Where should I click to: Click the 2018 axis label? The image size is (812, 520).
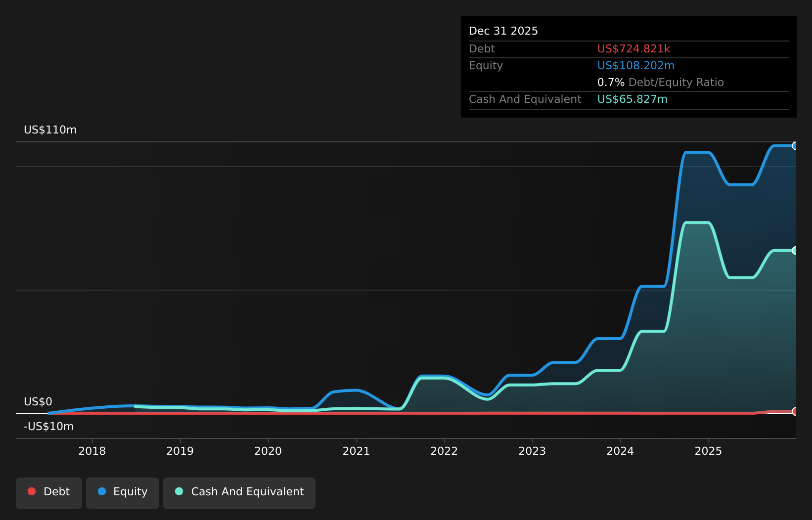pos(92,451)
